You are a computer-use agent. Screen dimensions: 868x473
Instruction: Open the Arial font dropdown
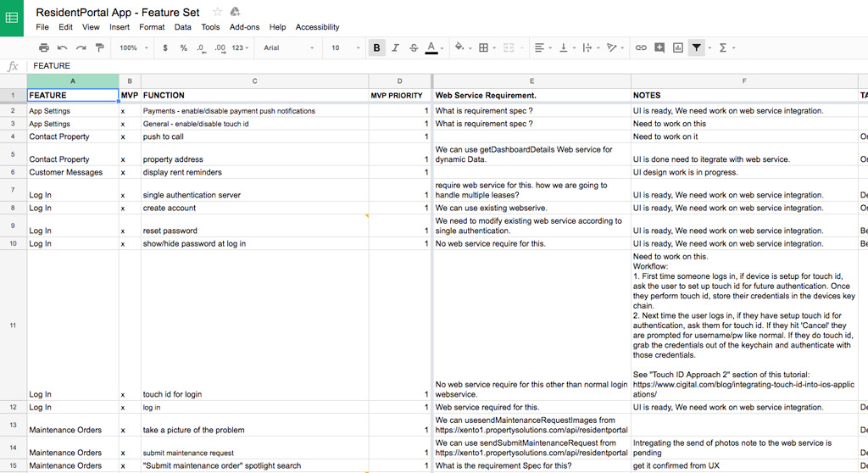point(288,47)
